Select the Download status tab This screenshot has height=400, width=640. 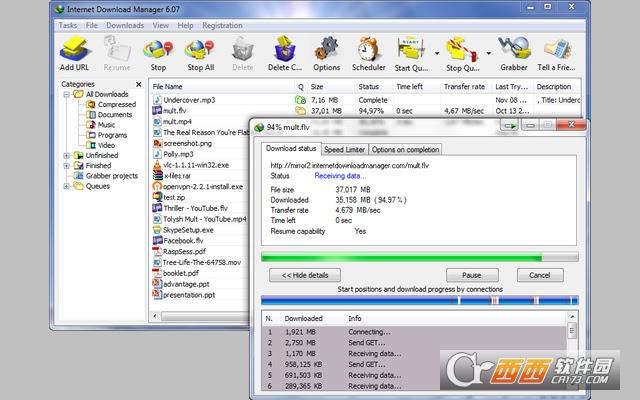(291, 149)
